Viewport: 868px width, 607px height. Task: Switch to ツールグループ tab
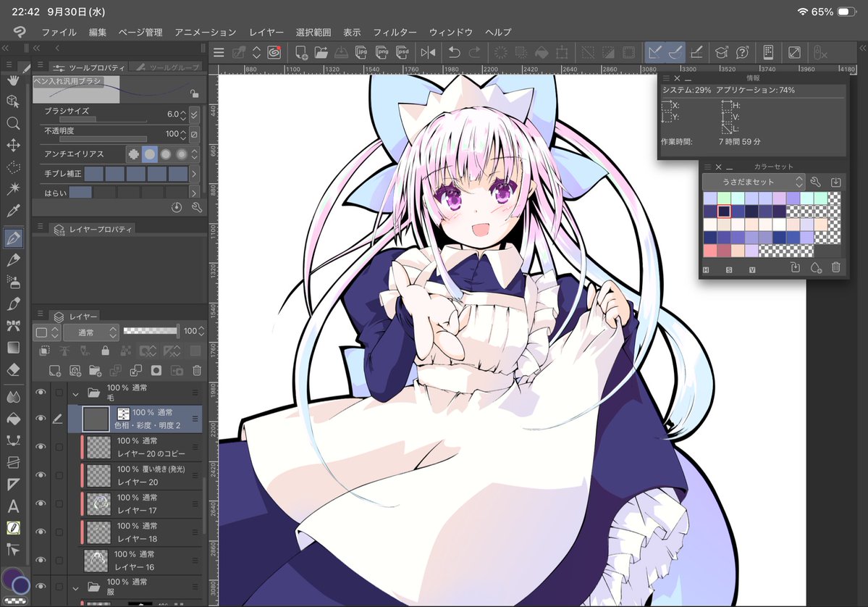[167, 67]
